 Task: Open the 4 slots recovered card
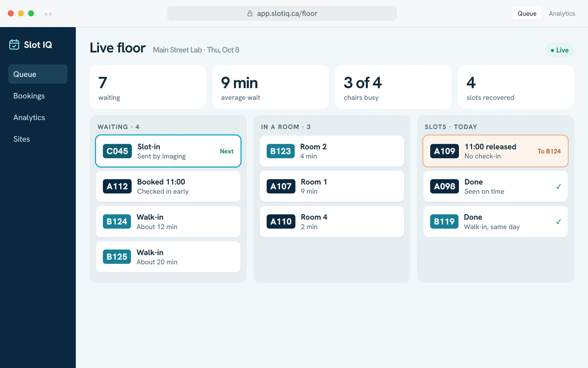click(516, 87)
